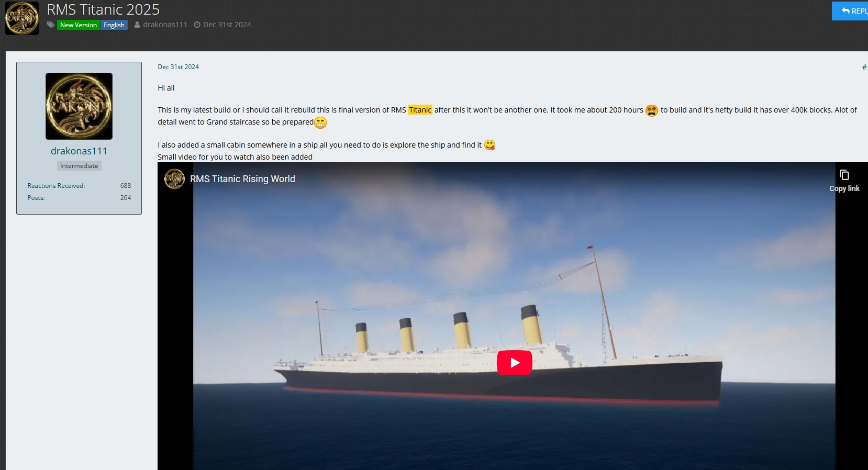Open the YouTube channel avatar in video header

174,179
